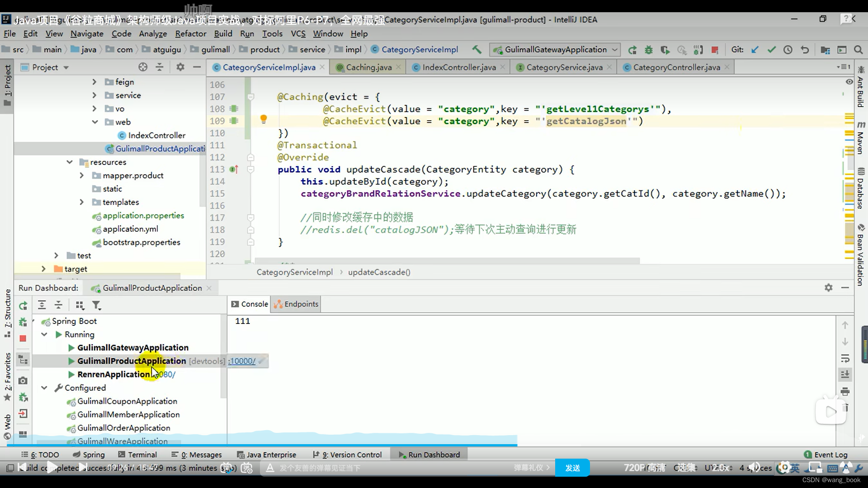This screenshot has width=868, height=488.
Task: Open the Analyze menu
Action: pyautogui.click(x=153, y=33)
